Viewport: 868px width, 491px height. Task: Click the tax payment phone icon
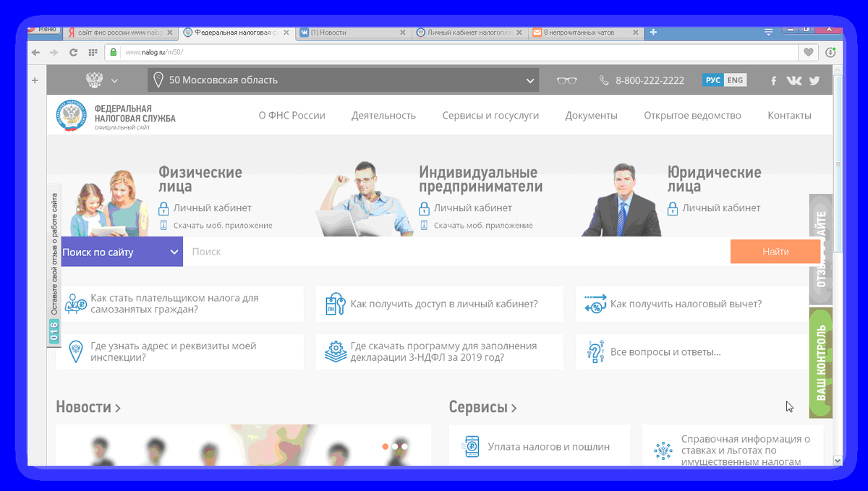pyautogui.click(x=472, y=445)
